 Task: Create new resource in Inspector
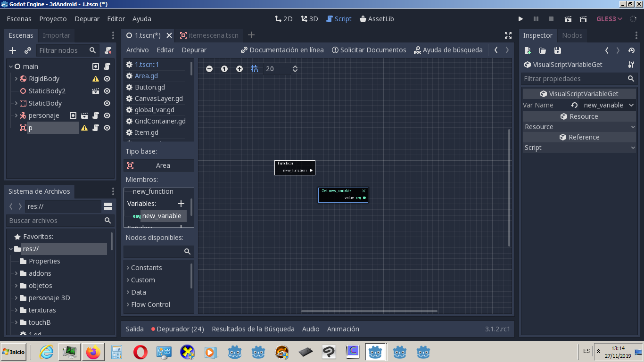click(x=528, y=50)
